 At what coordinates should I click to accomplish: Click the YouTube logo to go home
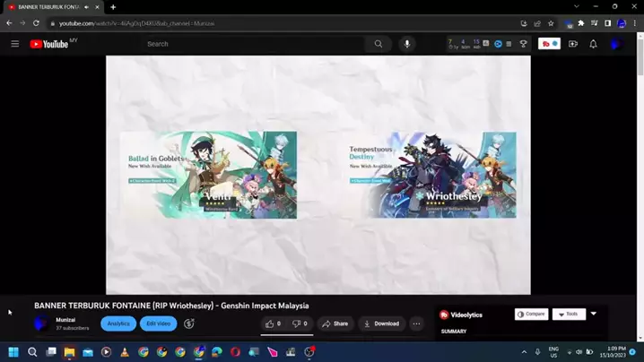[x=49, y=44]
